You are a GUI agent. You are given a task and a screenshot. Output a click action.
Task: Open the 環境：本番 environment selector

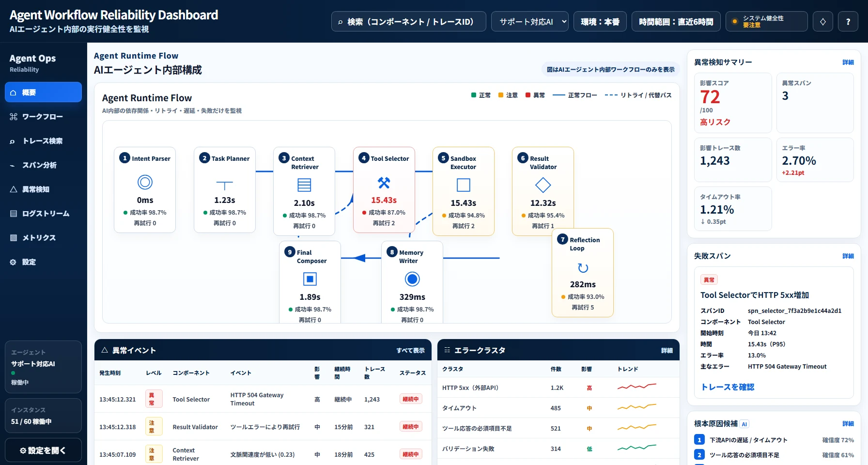coord(600,21)
